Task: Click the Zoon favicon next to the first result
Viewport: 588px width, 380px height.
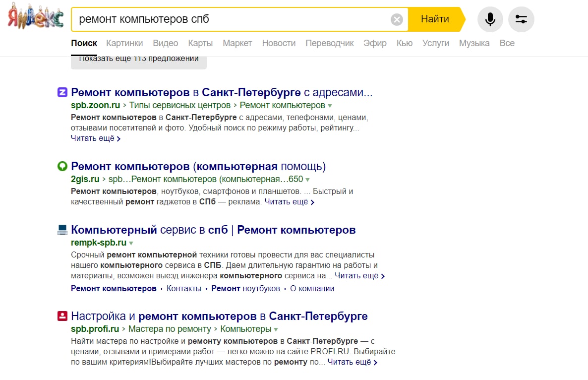Action: (x=62, y=92)
